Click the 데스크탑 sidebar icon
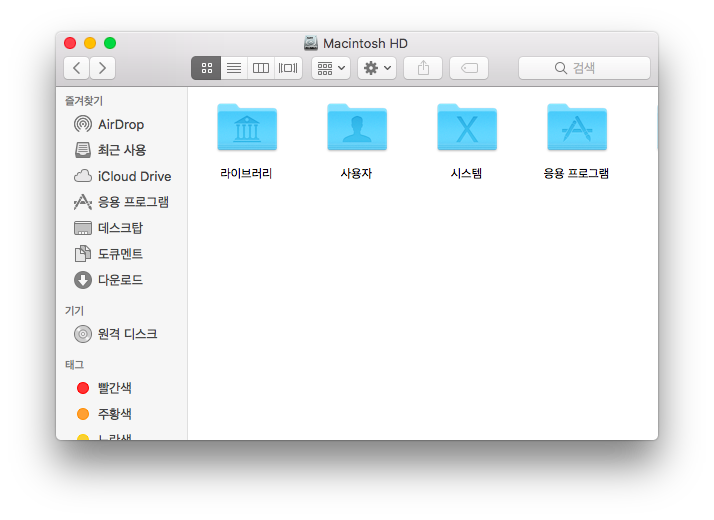The height and width of the screenshot is (520, 714). click(82, 228)
